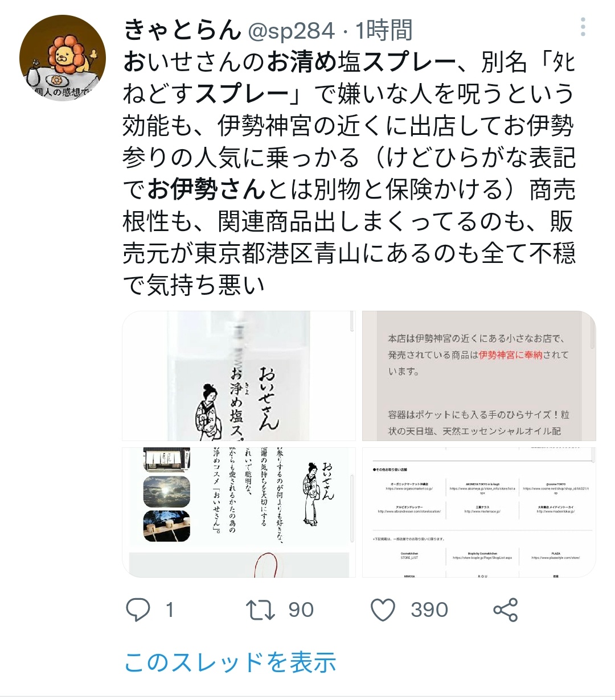Viewport: 615px width, 700px height.
Task: Open the reply speech bubble icon
Action: tap(138, 610)
